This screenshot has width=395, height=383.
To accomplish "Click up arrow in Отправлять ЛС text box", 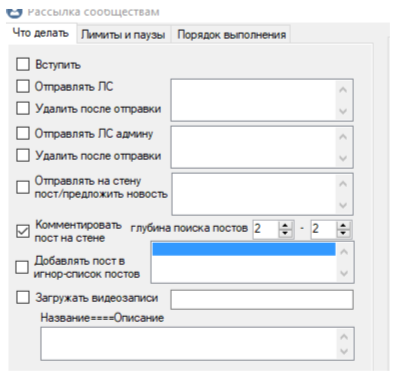I will (343, 90).
